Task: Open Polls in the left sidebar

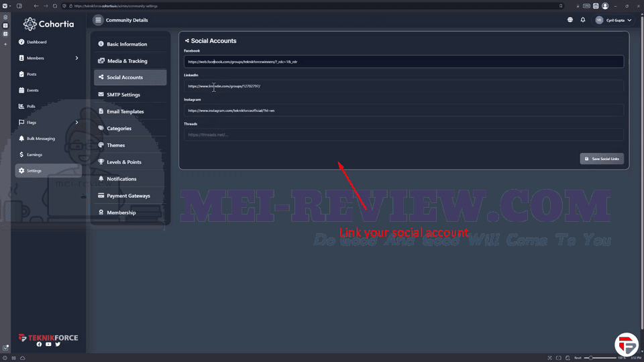Action: [31, 106]
